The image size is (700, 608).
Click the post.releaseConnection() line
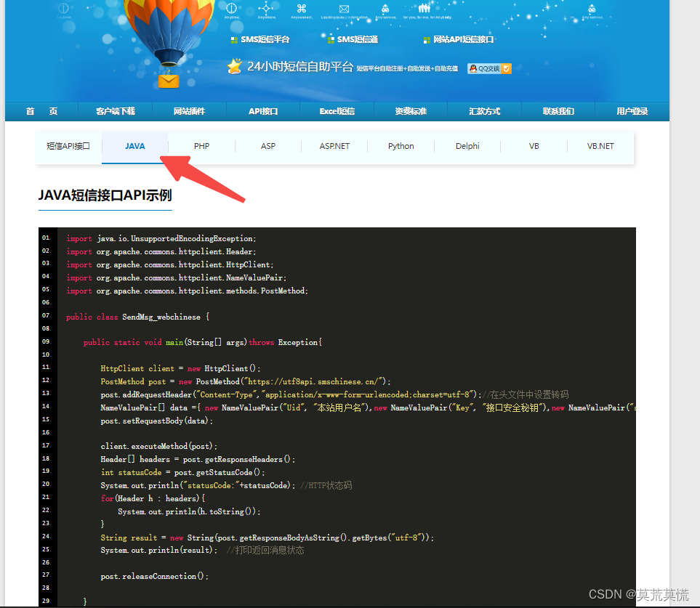(154, 576)
